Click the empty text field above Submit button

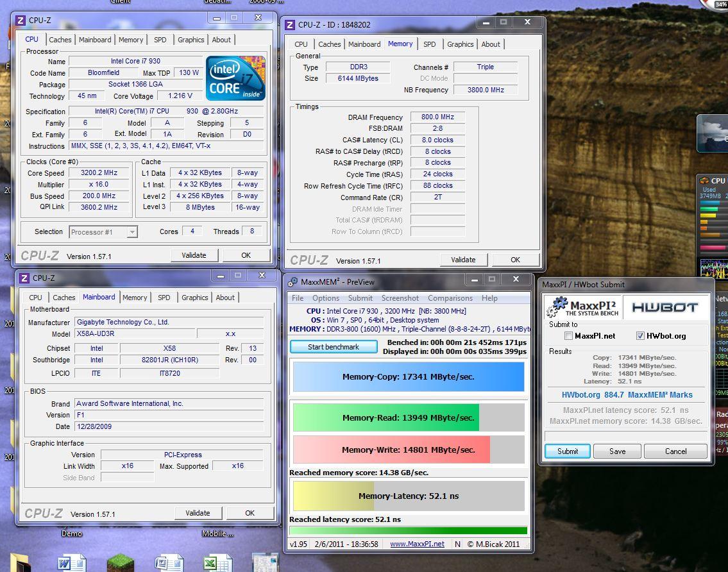point(626,436)
